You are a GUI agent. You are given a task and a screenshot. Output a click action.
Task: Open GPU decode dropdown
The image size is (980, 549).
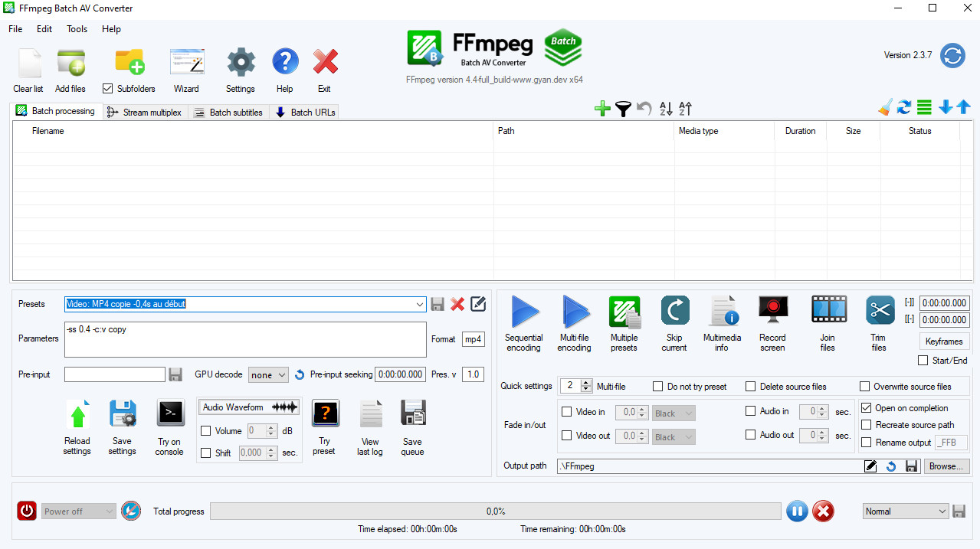tap(268, 374)
